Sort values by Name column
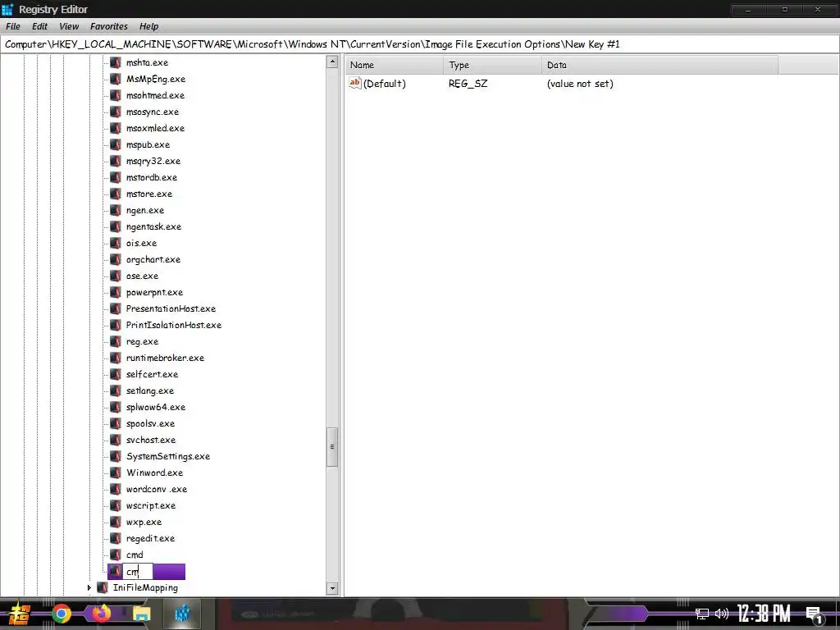The image size is (840, 630). click(x=395, y=65)
